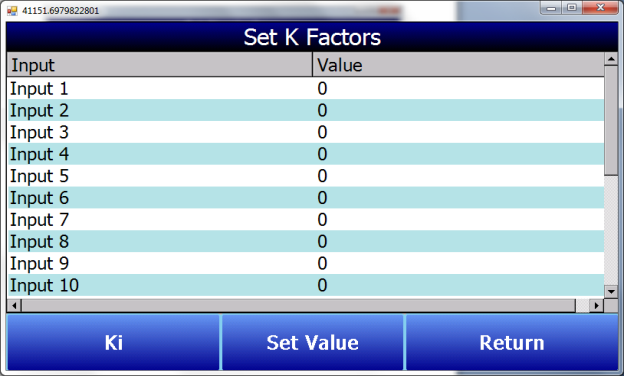The width and height of the screenshot is (624, 376).
Task: Click the Input column header
Action: click(x=160, y=65)
